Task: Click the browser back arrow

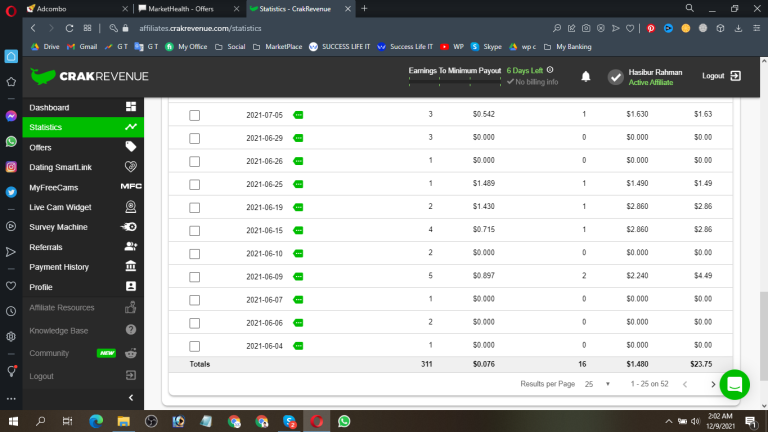Action: pyautogui.click(x=33, y=28)
